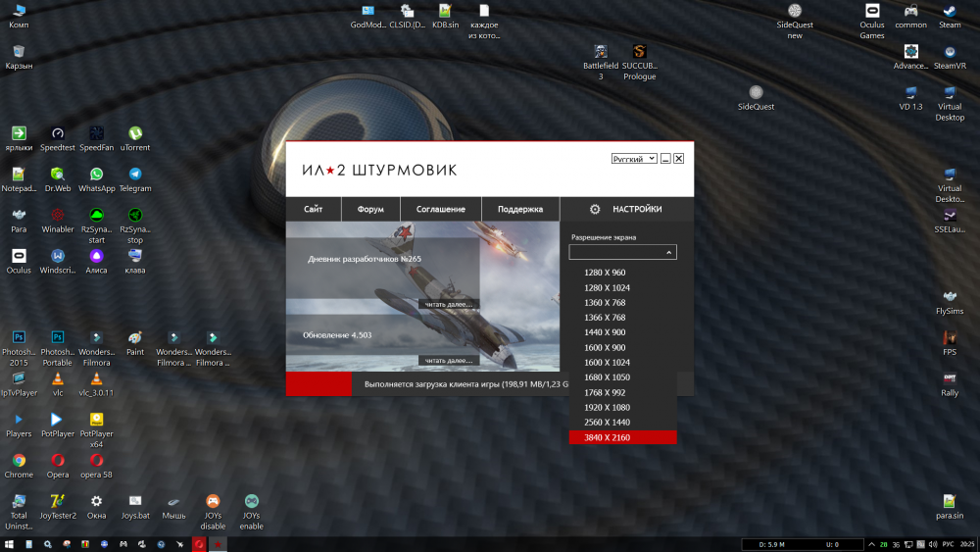
Task: Open the Поддержка tab
Action: (520, 209)
